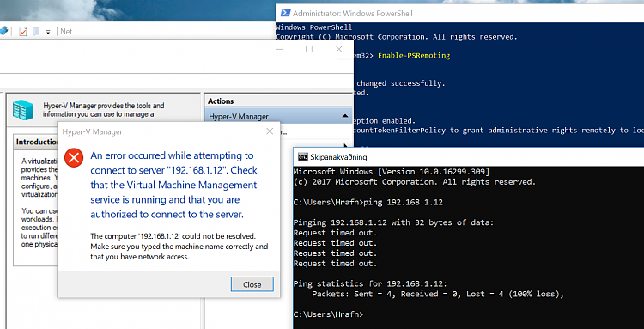
Task: Click the 'Hyper-V Manager' dialog title text
Action: tap(92, 131)
